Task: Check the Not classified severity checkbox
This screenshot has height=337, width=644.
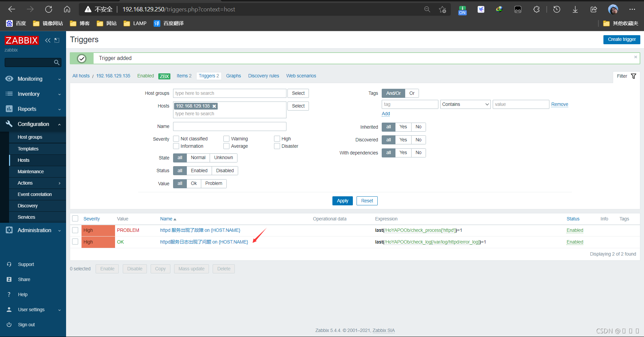Action: 176,139
